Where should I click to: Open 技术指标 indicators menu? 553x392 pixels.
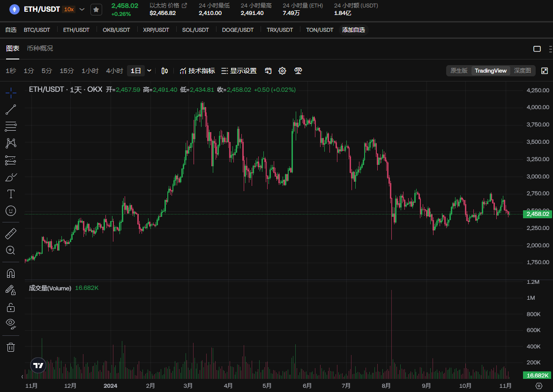click(197, 71)
